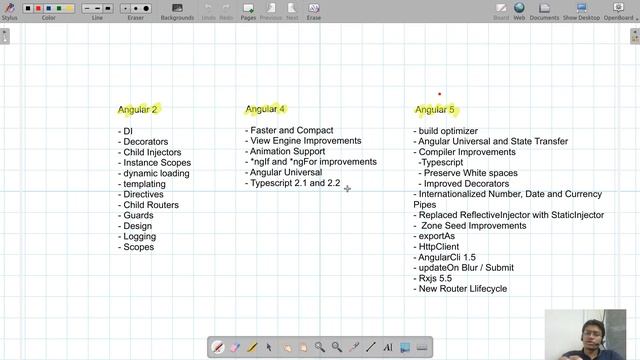Click '- Rxjs 5.5' text line
Screen dimensions: 640x360
pos(433,278)
